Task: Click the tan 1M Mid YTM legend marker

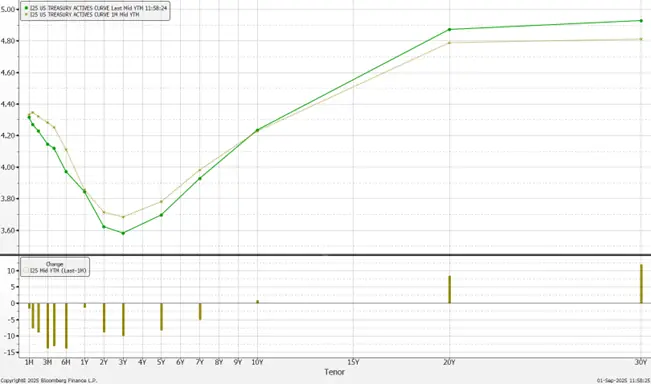Action: pos(27,15)
